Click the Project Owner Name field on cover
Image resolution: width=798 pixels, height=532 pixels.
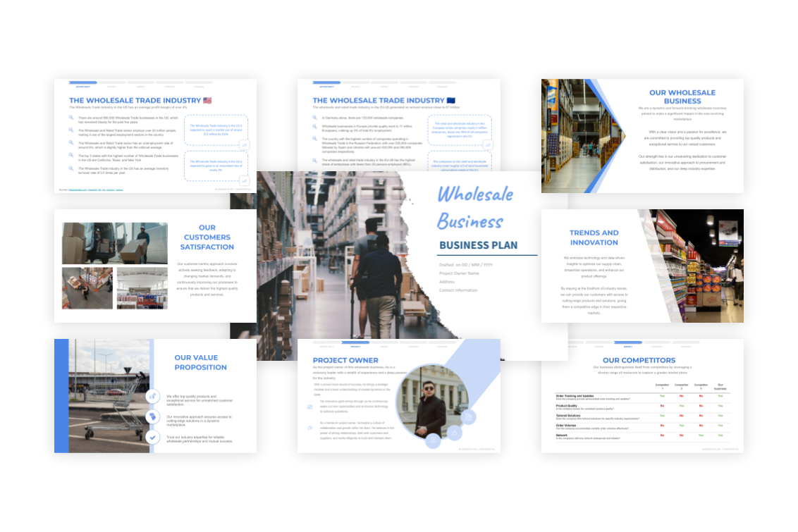coord(459,273)
